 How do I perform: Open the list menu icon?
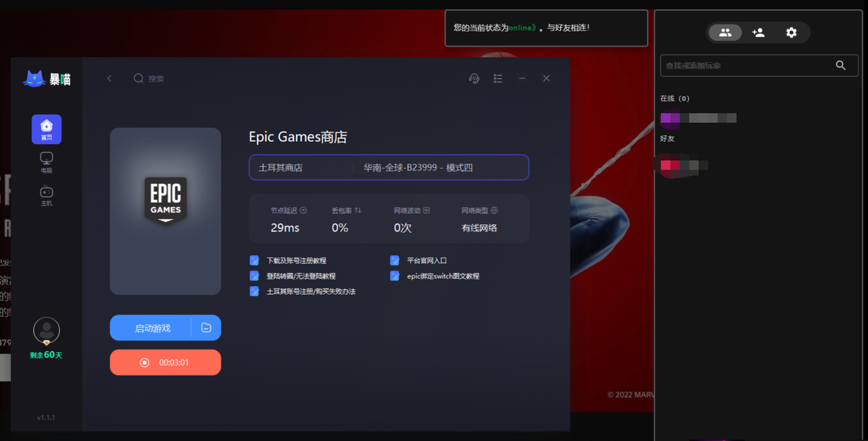[497, 79]
